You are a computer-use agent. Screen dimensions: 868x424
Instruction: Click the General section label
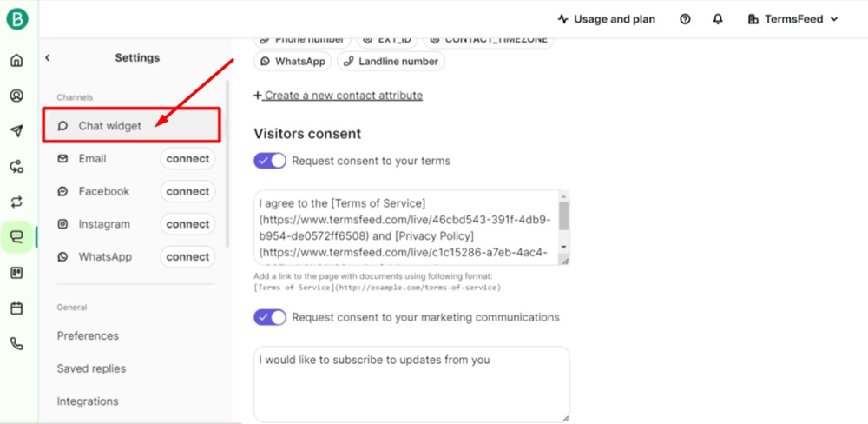[x=72, y=307]
